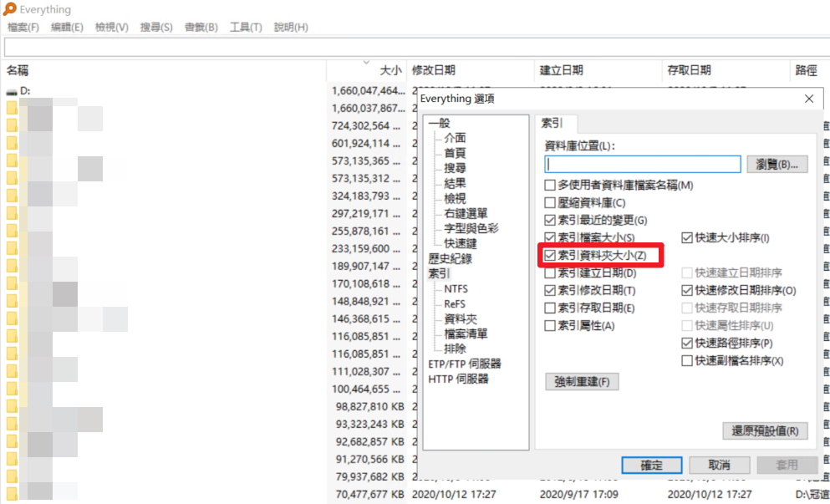Select 索引 in options tree
The image size is (830, 504).
(x=440, y=273)
